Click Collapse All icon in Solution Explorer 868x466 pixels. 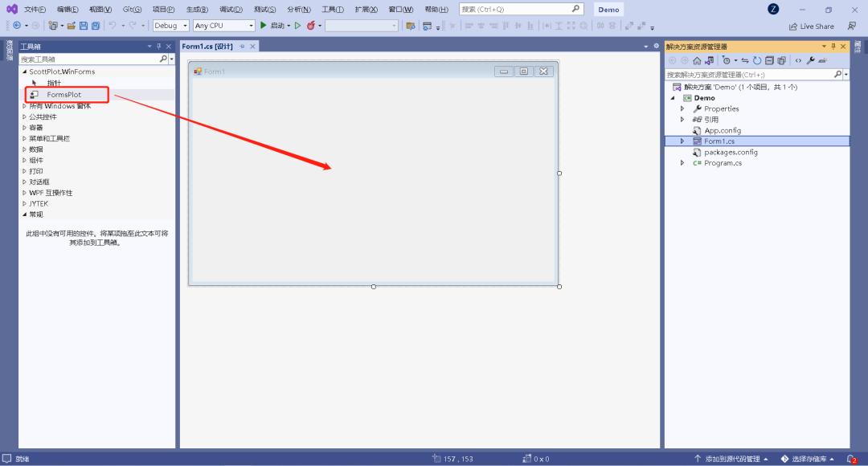pos(769,60)
